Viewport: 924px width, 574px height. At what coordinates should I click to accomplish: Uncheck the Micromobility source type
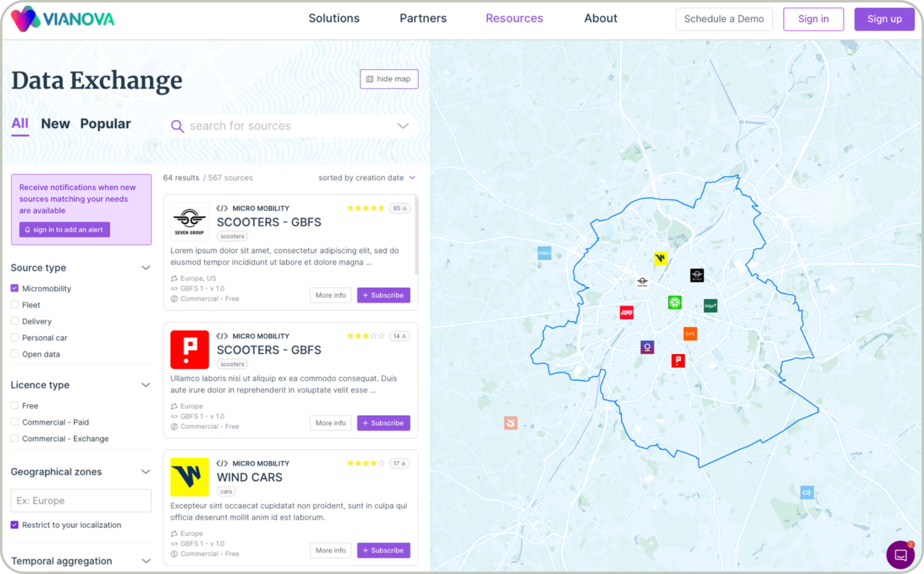[15, 288]
